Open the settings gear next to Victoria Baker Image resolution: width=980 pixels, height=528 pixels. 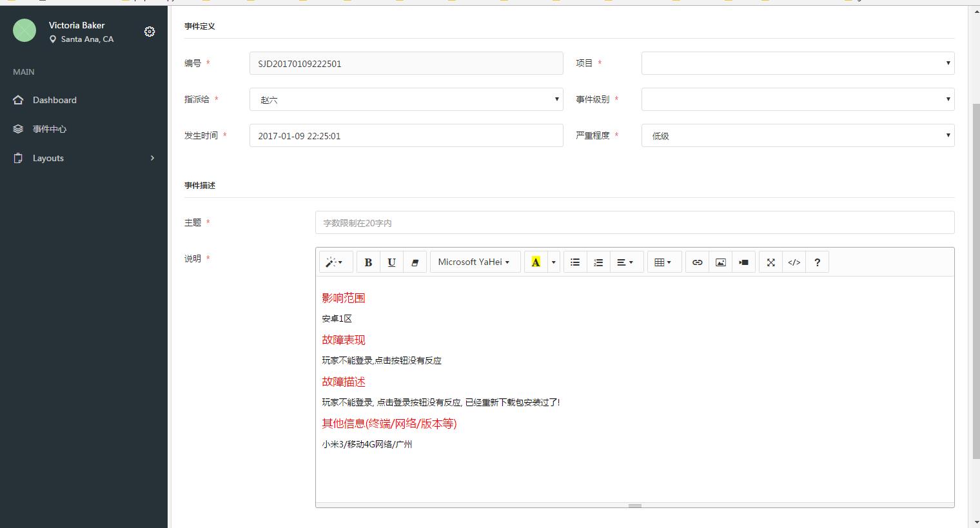click(150, 32)
